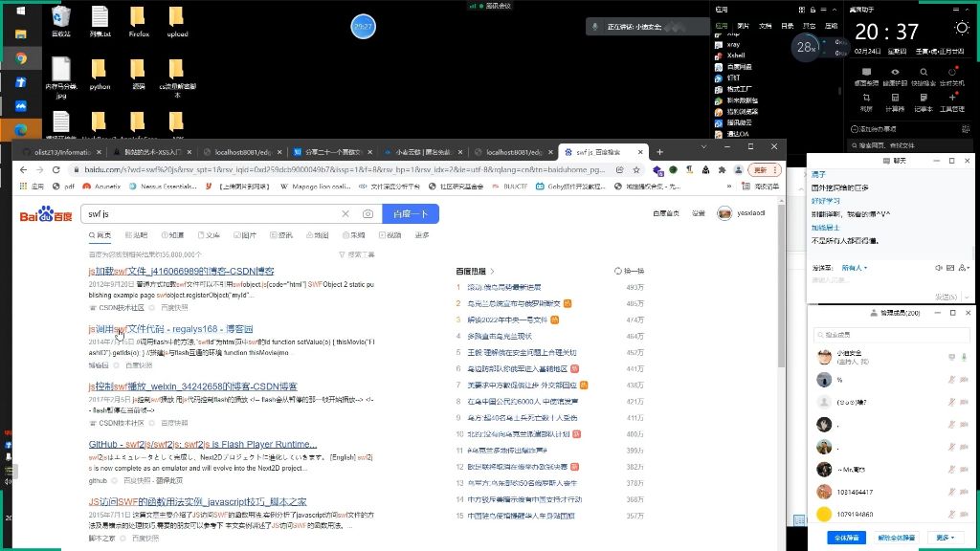Select the python folder on desktop
The image size is (980, 551).
[100, 75]
